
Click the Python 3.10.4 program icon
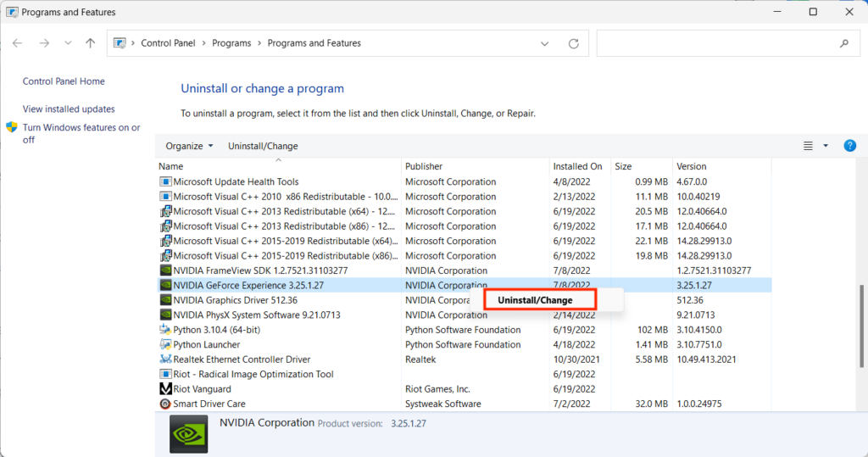[x=165, y=330]
